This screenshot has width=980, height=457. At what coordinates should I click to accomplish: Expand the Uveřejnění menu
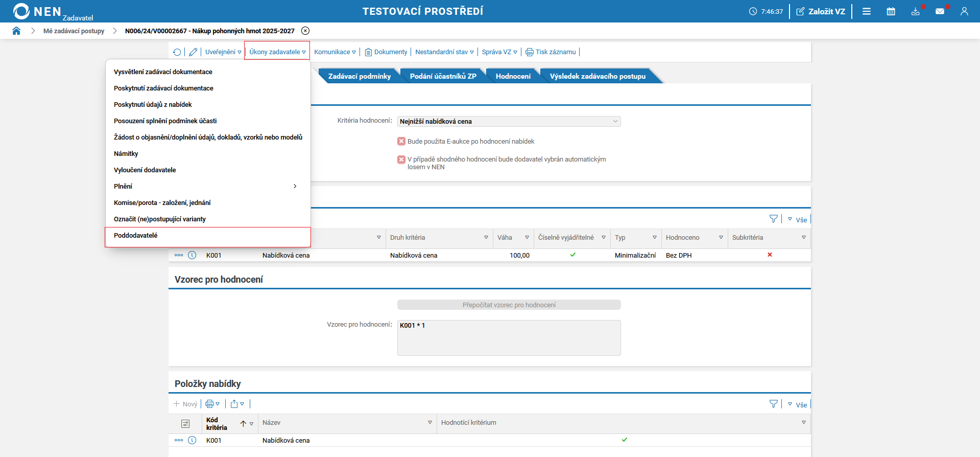click(x=223, y=52)
